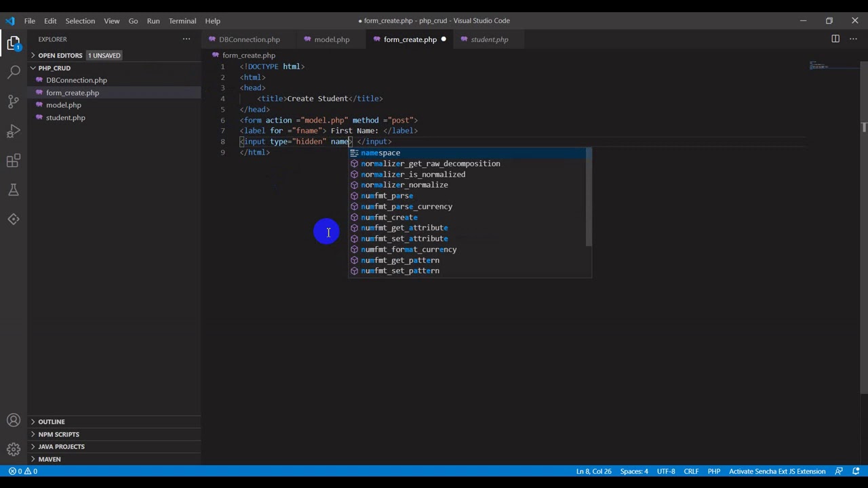Click the feedback icon in status bar
Image resolution: width=868 pixels, height=488 pixels.
(x=839, y=471)
